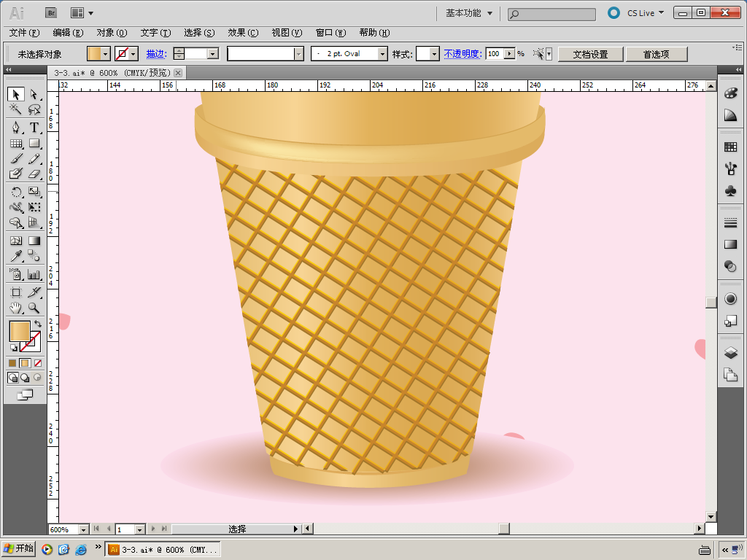Switch to Draw Inside mode

[37, 378]
